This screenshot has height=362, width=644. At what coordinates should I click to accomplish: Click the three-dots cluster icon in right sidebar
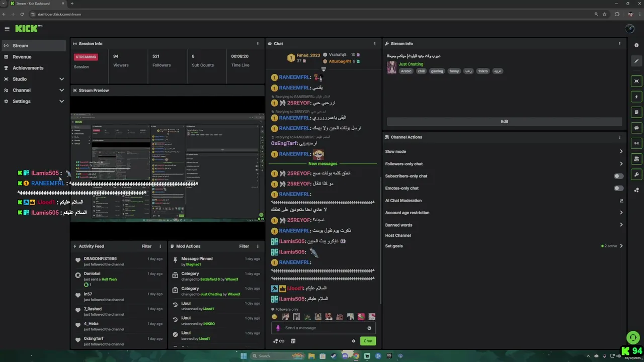tap(636, 190)
